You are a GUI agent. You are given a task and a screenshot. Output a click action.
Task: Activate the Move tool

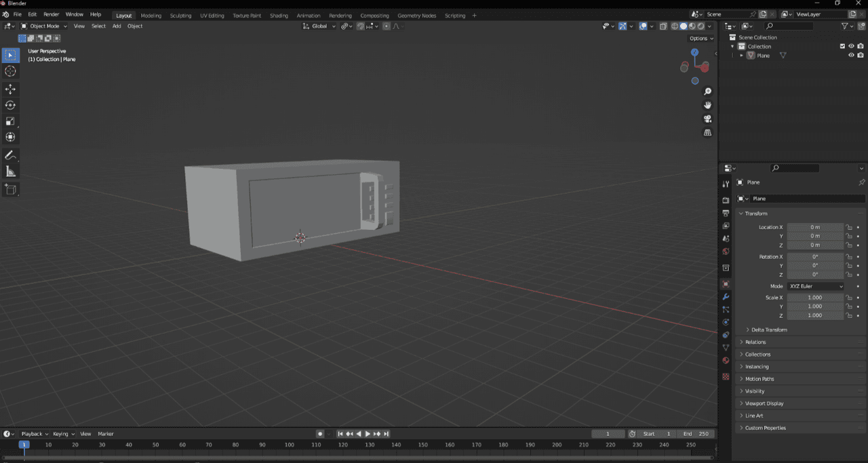pyautogui.click(x=10, y=89)
